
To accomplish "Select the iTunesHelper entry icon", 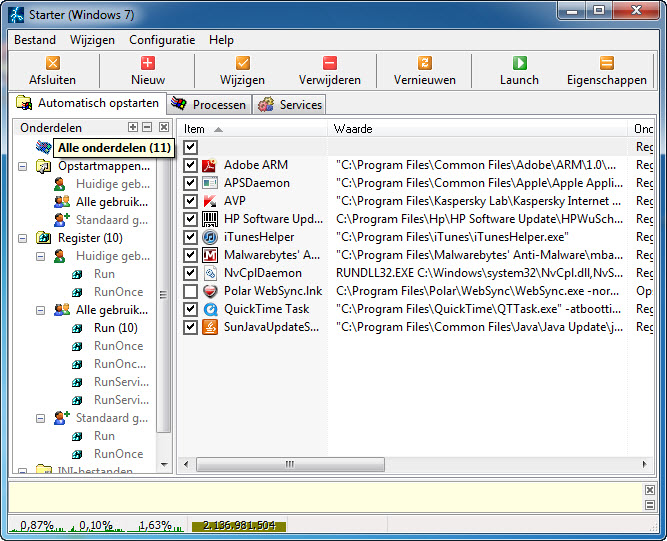I will click(x=210, y=237).
